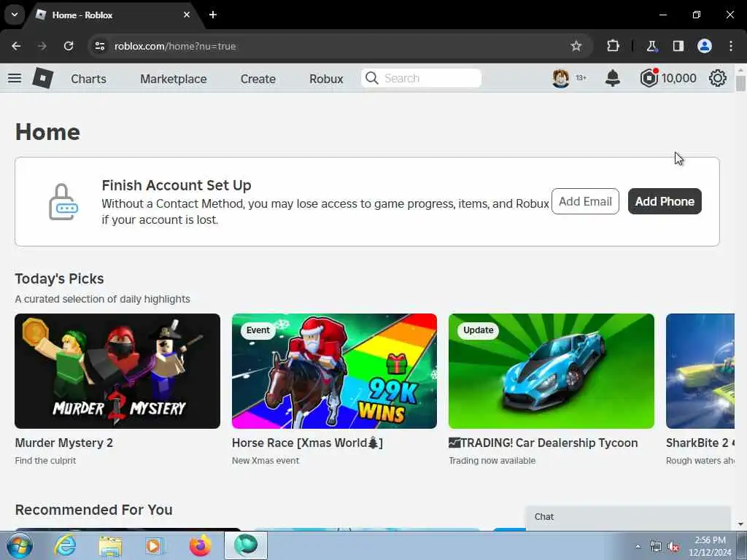Click the address bar URL
The width and height of the screenshot is (747, 560).
(x=175, y=46)
